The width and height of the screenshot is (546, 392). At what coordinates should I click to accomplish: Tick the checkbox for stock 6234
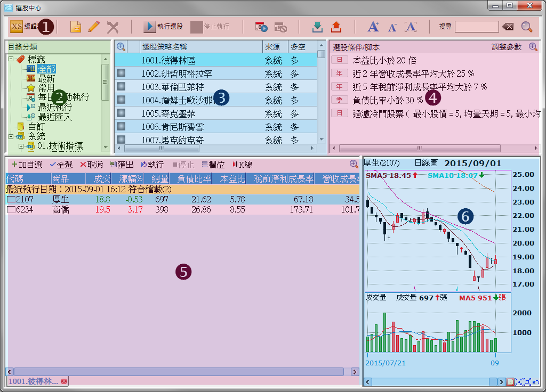coord(11,210)
